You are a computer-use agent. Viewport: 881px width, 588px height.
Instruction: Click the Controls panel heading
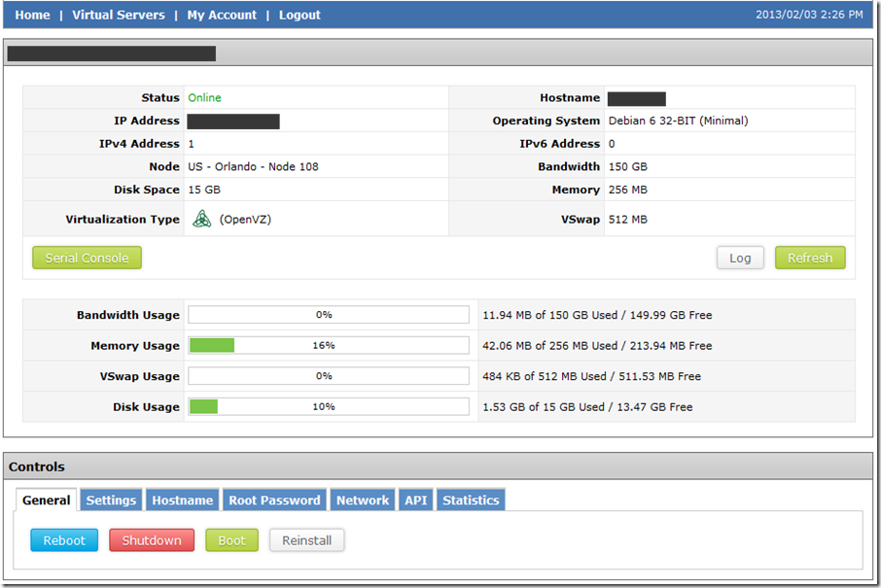coord(37,467)
